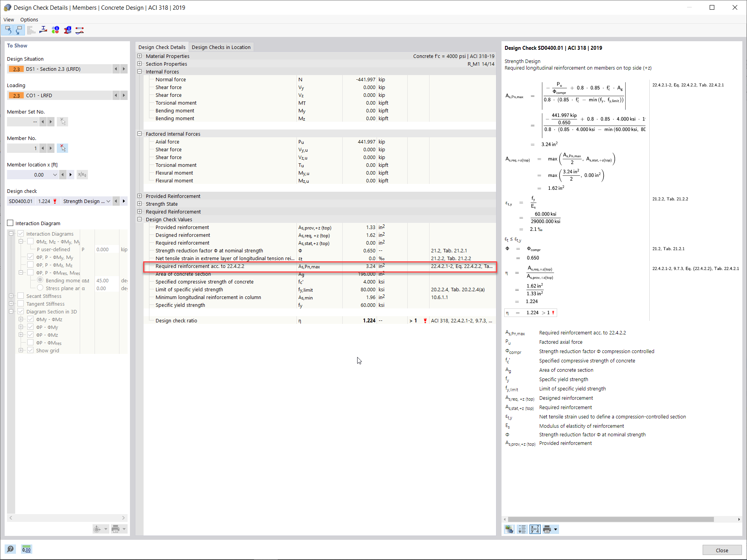747x560 pixels.
Task: Click the printer icon under formula panel
Action: (x=547, y=529)
